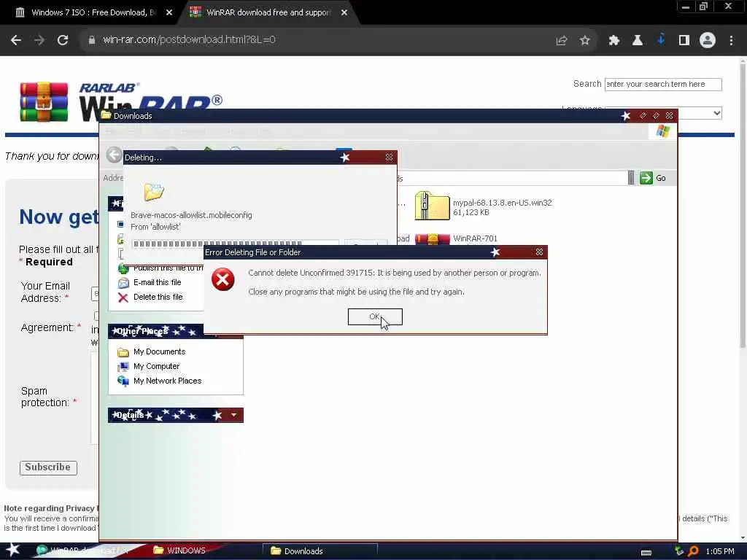Open the browser profile avatar
The image size is (747, 560).
click(x=708, y=40)
